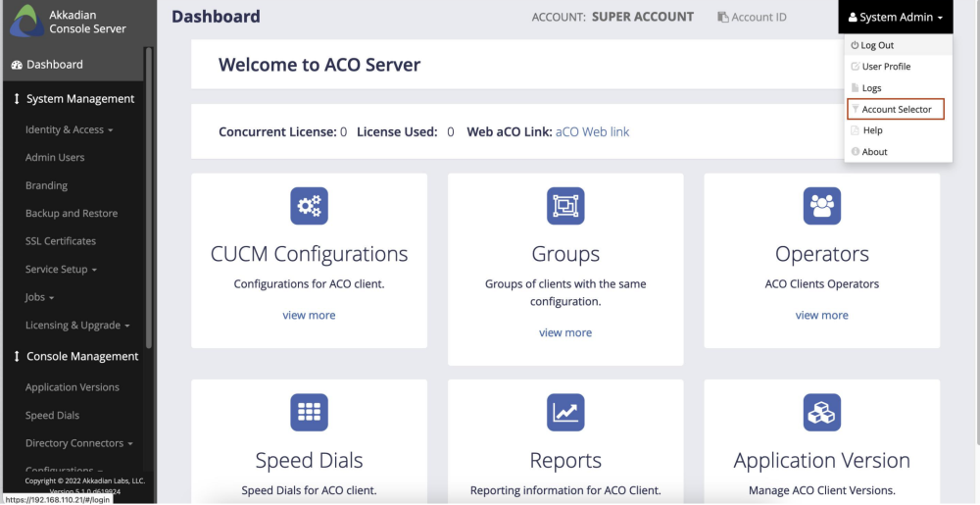Open User Profile from user menu
This screenshot has width=980, height=505.
coord(898,67)
